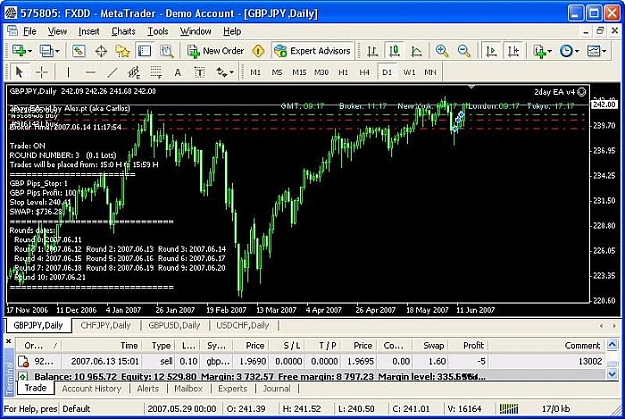The image size is (625, 419).
Task: Click the New Order button
Action: [x=216, y=51]
